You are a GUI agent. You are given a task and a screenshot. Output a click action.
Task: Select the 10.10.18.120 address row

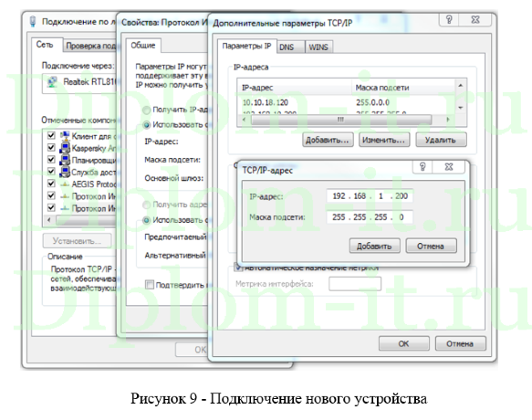point(346,102)
